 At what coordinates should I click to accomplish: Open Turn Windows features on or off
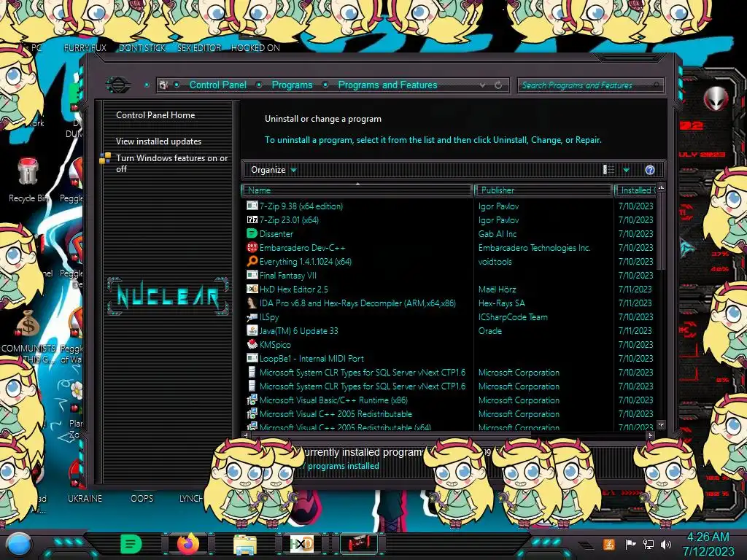click(x=171, y=163)
